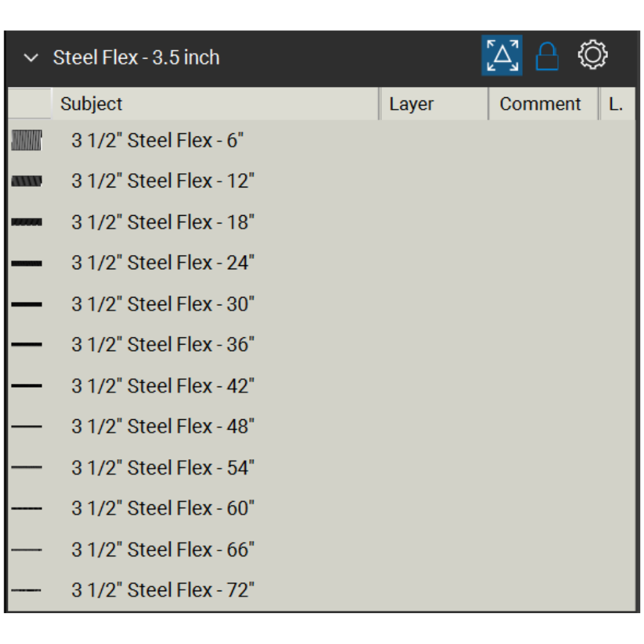
Task: Click the blue padlock lock icon
Action: tap(547, 57)
